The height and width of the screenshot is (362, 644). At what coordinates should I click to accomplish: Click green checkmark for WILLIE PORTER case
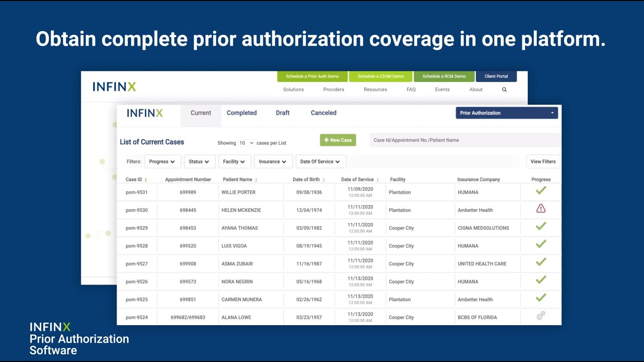541,191
